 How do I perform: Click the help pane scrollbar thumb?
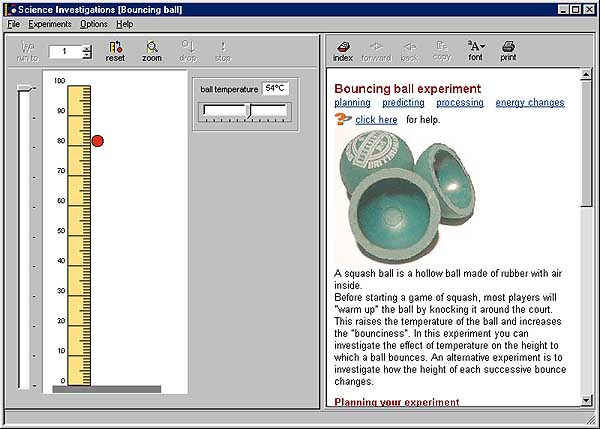tap(586, 144)
